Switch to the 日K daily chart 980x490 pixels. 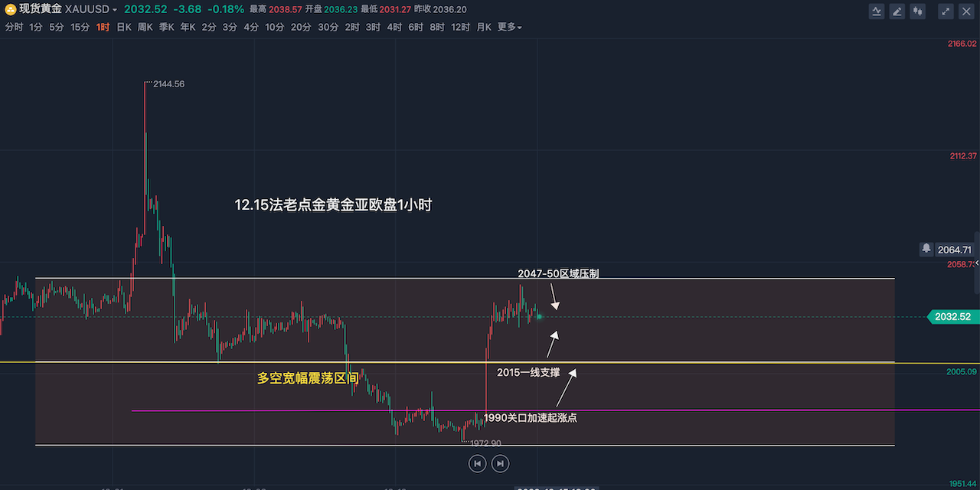123,28
